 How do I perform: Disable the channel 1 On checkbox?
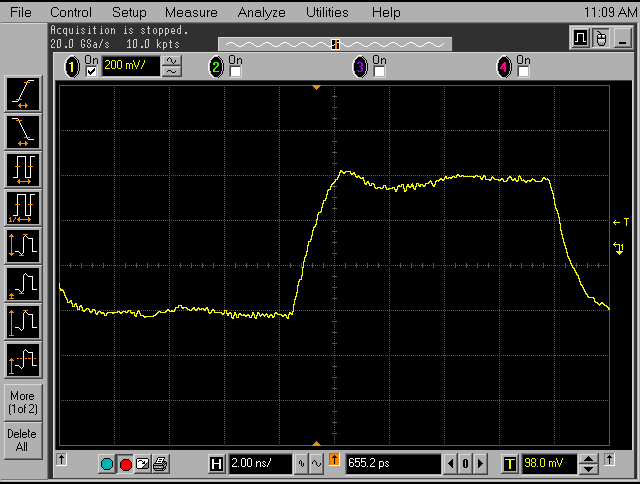(x=92, y=72)
